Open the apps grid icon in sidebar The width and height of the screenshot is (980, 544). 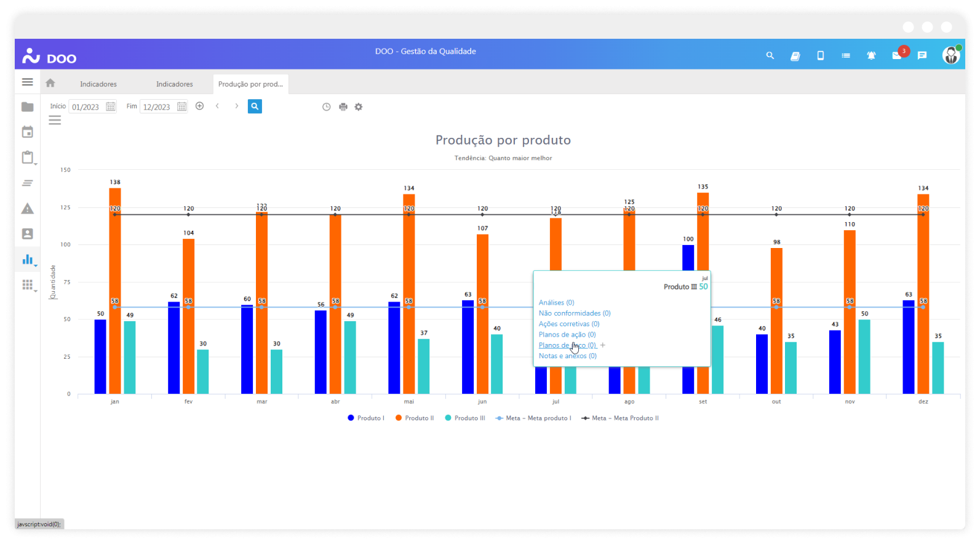coord(27,284)
